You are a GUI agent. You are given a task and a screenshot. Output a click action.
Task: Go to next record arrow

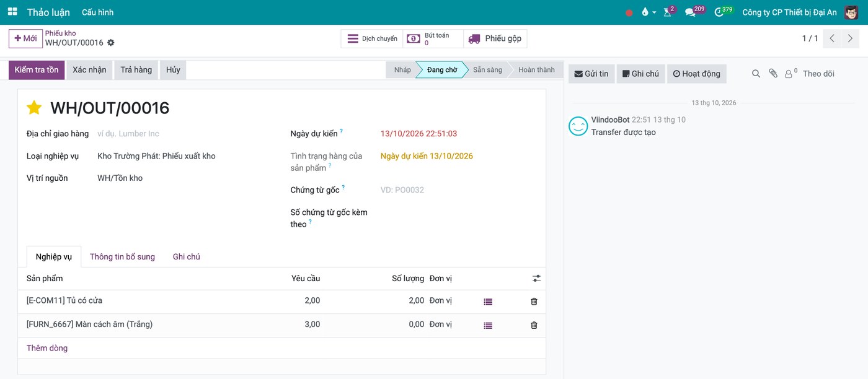point(851,38)
